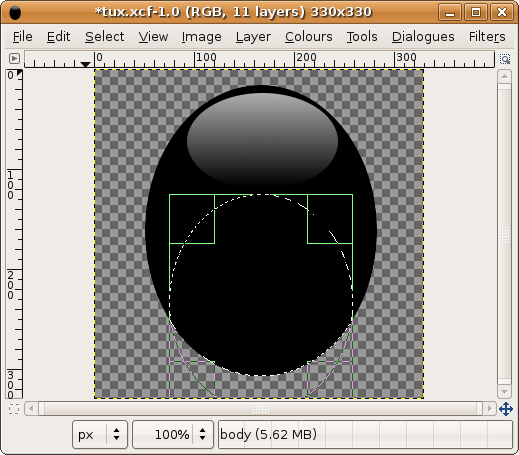Open the 100% zoom dropdown
519x455 pixels.
coord(173,434)
